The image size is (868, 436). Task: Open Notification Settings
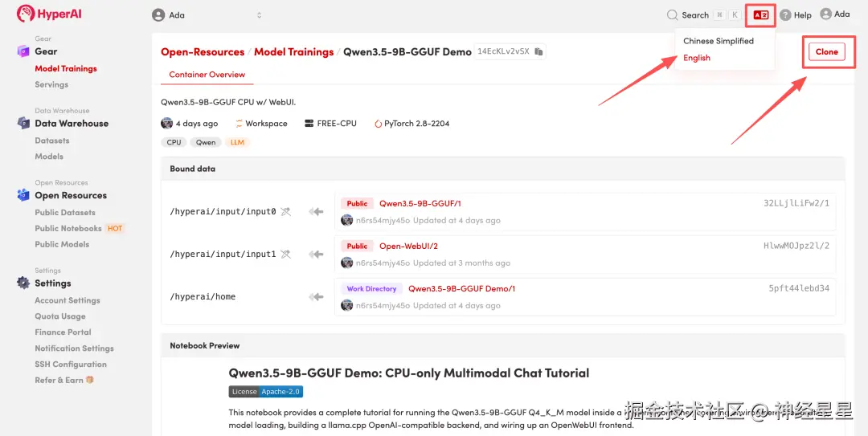click(74, 348)
